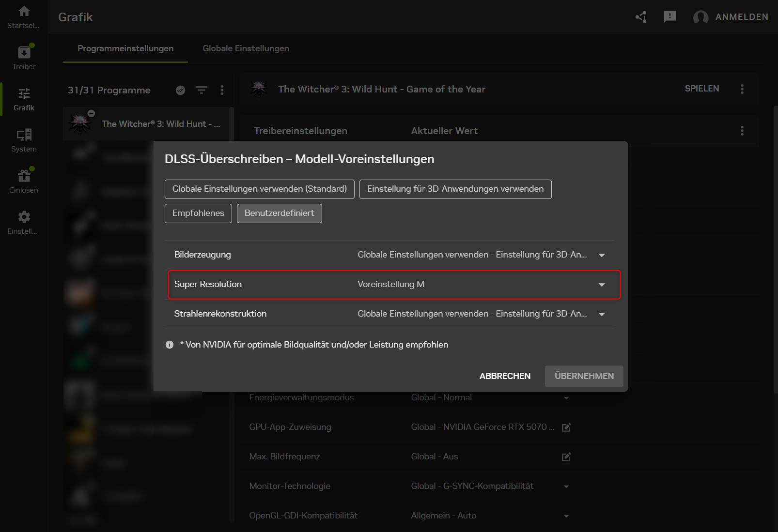Click the optimized checkmark icon in programs list header
This screenshot has width=778, height=532.
[x=180, y=90]
